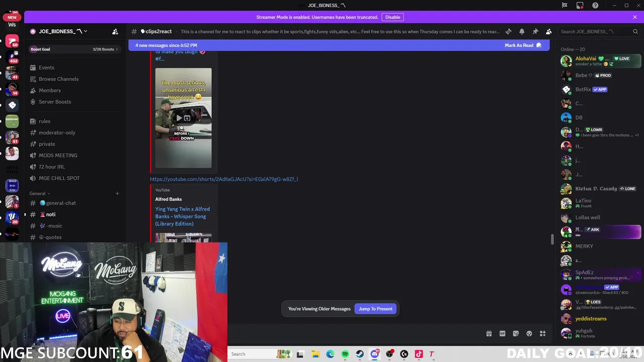Open Steam from the taskbar
The image size is (644, 362).
(x=360, y=354)
